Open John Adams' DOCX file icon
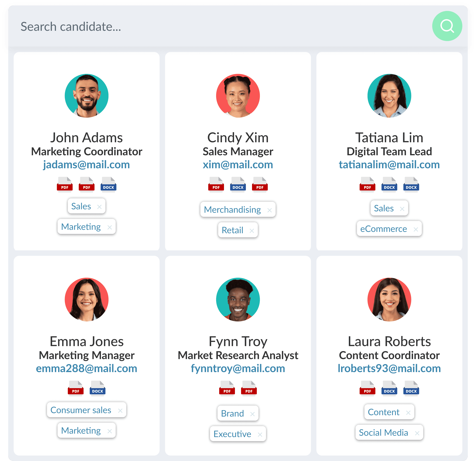476x461 pixels. (108, 185)
